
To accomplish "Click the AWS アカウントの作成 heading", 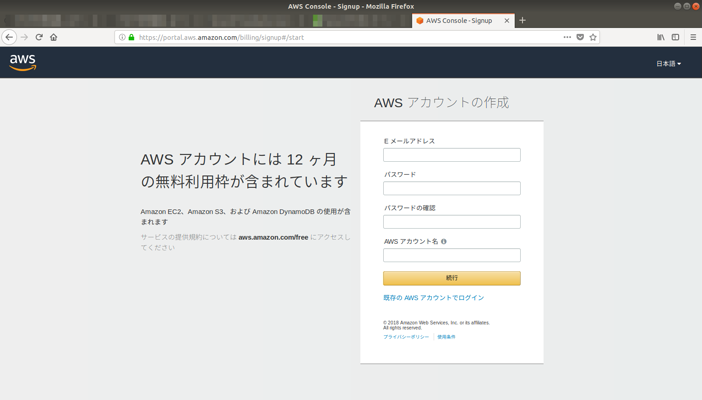I will tap(441, 103).
